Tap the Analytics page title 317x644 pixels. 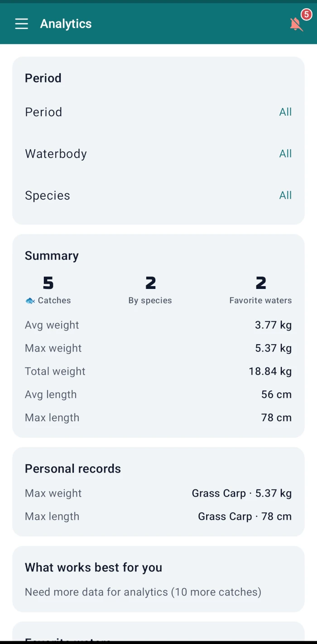(66, 24)
